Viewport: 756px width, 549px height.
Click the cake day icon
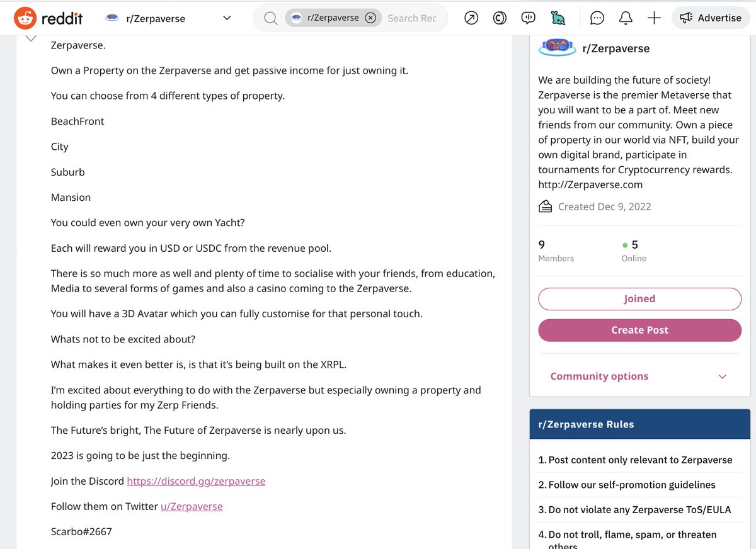(546, 207)
